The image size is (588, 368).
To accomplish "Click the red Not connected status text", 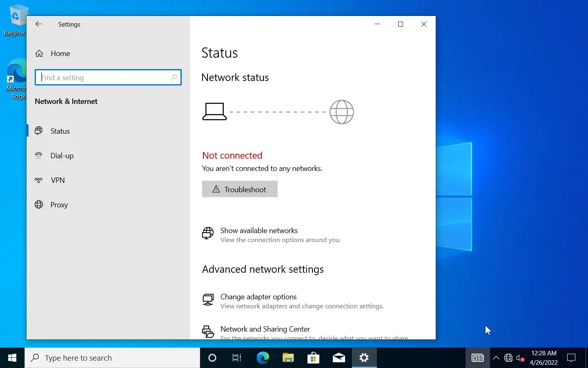I will 232,155.
